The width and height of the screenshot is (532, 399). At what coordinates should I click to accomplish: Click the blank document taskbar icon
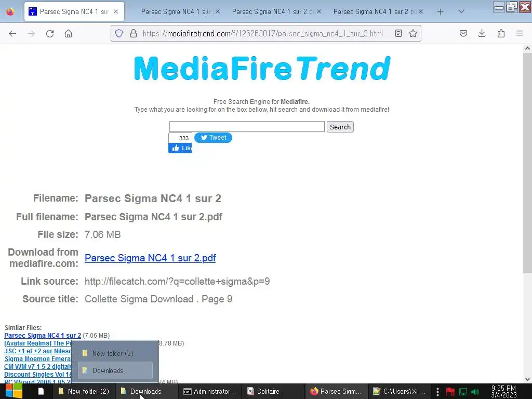[41, 391]
